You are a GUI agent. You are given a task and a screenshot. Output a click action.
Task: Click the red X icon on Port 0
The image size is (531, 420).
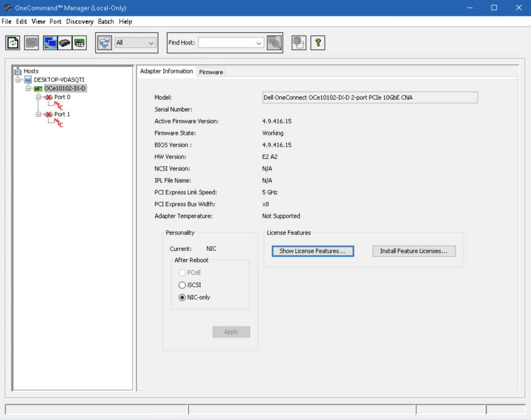click(x=49, y=97)
